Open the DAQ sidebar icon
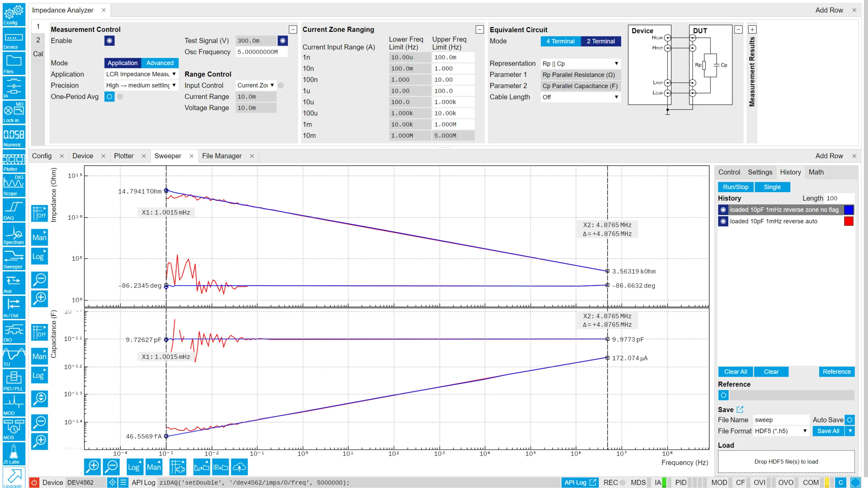 pyautogui.click(x=14, y=210)
